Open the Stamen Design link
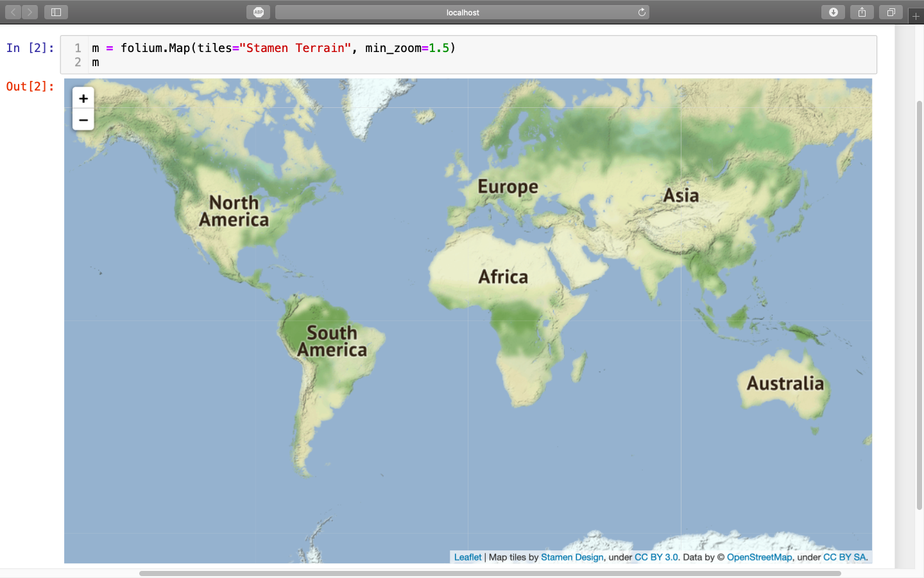924x578 pixels. pos(572,557)
